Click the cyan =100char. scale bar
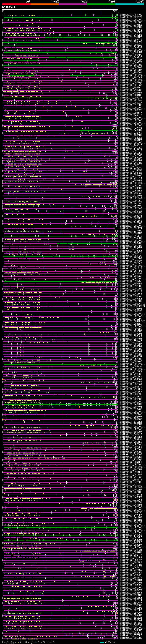 coord(102,642)
